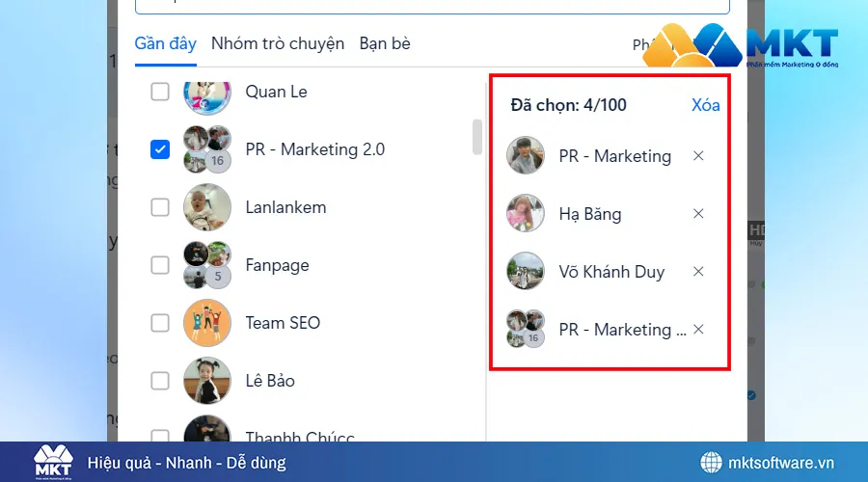
Task: Click Hạ Băng's avatar in selected panel
Action: click(x=526, y=213)
